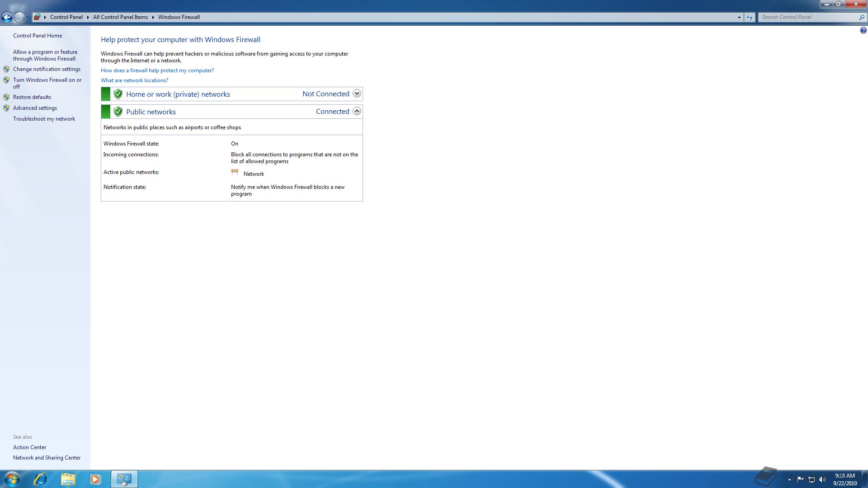Launch Internet Explorer from taskbar

click(40, 479)
